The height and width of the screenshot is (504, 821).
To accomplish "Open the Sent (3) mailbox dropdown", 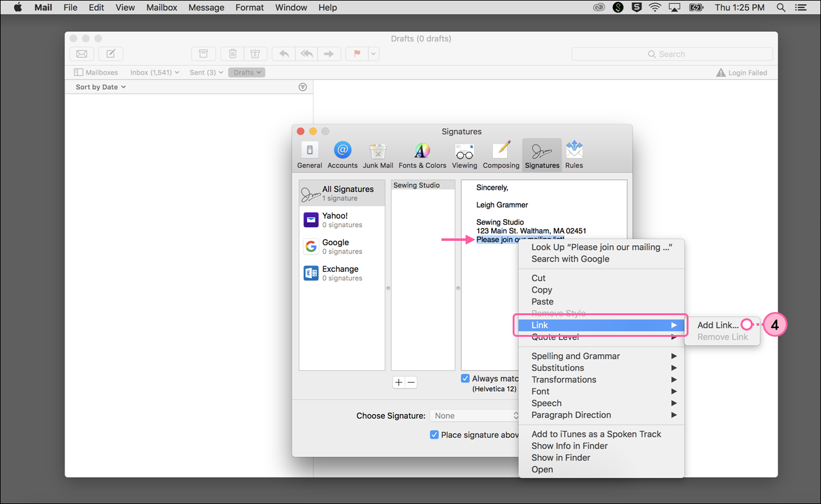I will tap(206, 72).
